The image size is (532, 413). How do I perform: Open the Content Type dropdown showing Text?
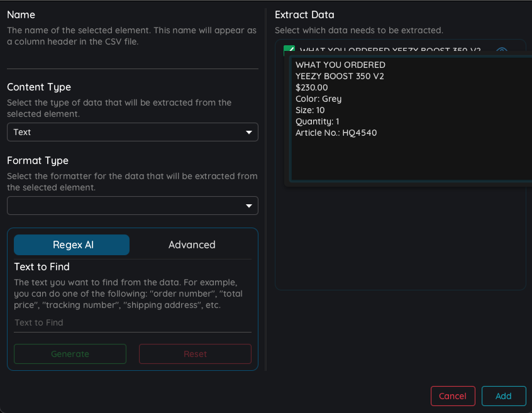(132, 132)
